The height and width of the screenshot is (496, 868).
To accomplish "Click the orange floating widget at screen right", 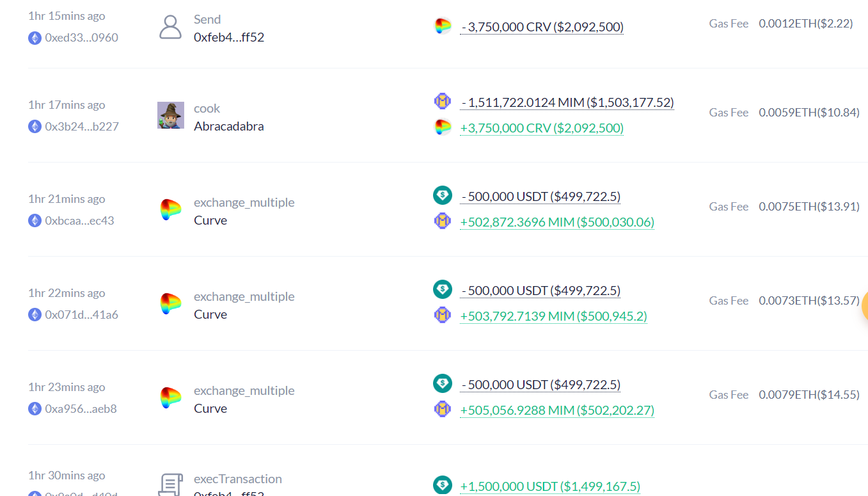I will click(x=865, y=307).
